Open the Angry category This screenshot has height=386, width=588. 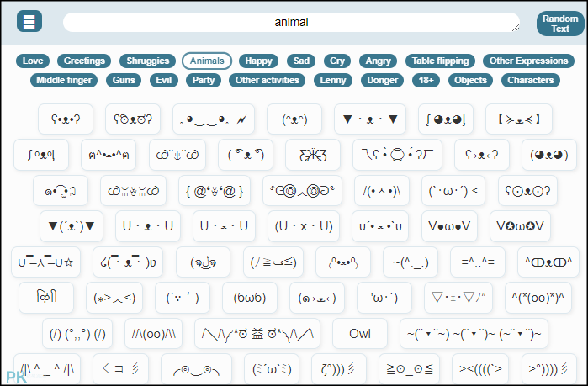[x=378, y=61]
